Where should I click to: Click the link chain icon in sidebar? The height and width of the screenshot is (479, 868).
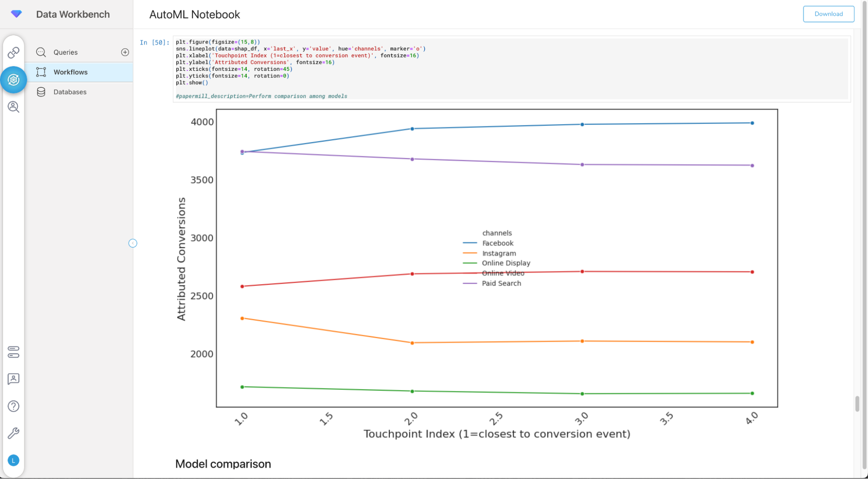click(x=13, y=53)
